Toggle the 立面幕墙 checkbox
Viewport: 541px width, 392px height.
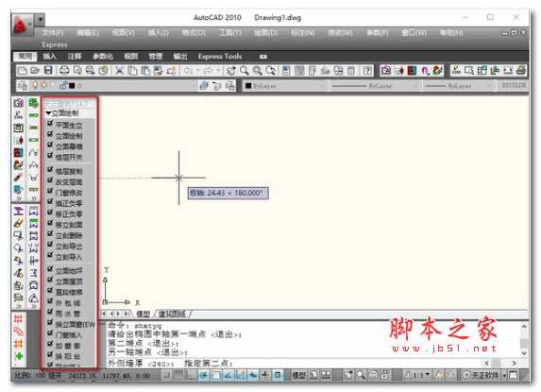(x=50, y=145)
